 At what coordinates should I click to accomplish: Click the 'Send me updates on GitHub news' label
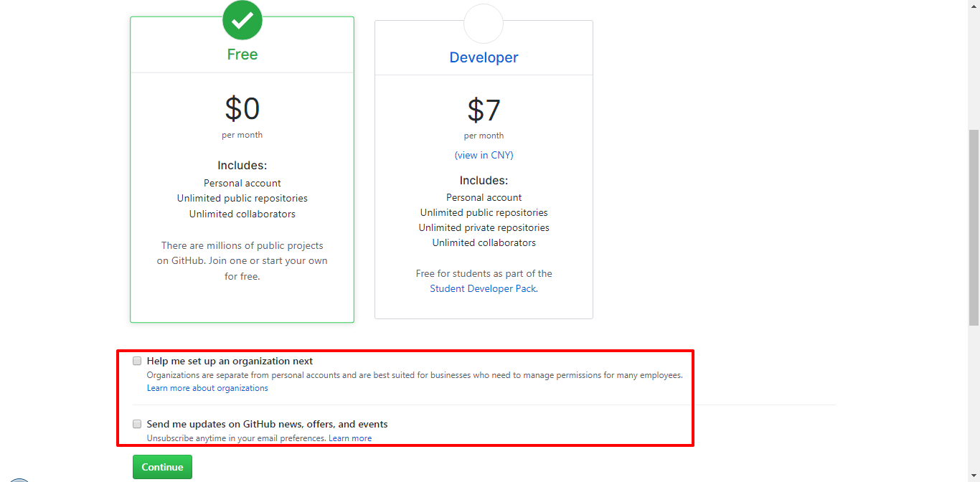click(267, 424)
